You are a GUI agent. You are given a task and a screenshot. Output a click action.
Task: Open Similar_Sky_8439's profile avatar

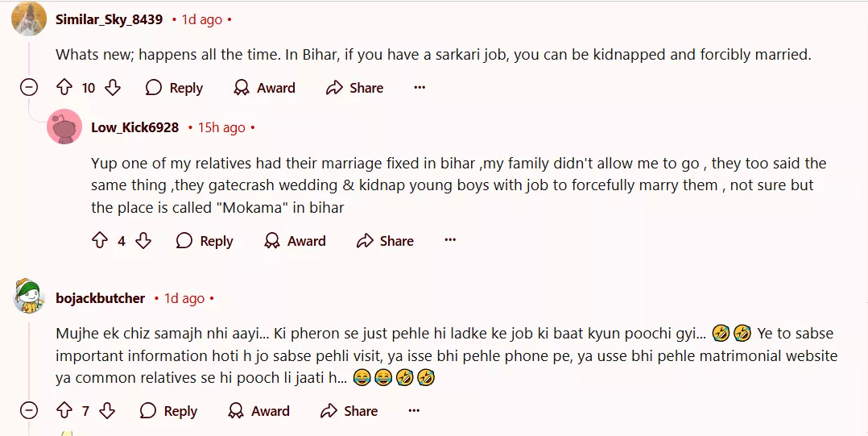29,19
